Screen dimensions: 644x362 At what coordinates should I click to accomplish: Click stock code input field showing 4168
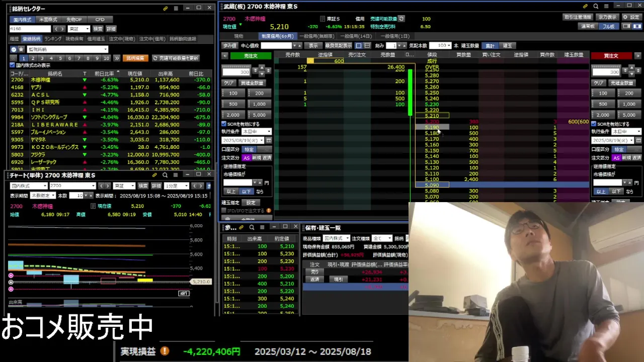pos(30,29)
